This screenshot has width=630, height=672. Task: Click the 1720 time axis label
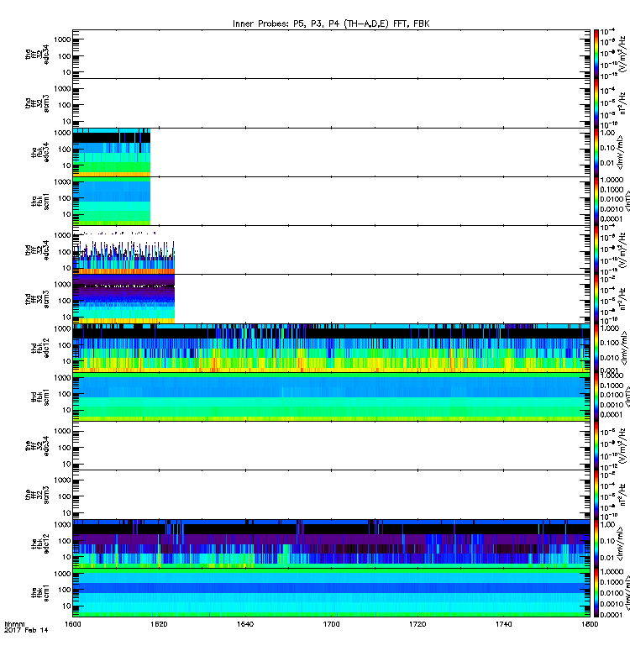tap(417, 624)
